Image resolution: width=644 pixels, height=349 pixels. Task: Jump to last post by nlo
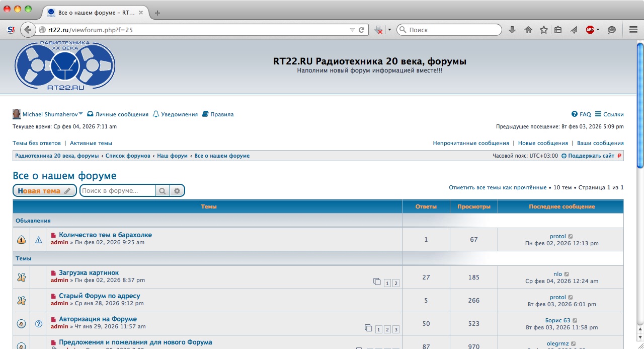coord(567,274)
